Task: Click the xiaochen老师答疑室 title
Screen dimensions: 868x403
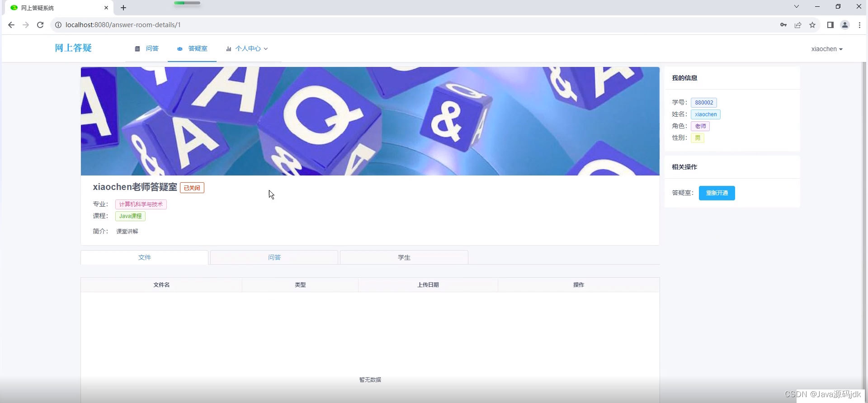Action: tap(135, 187)
